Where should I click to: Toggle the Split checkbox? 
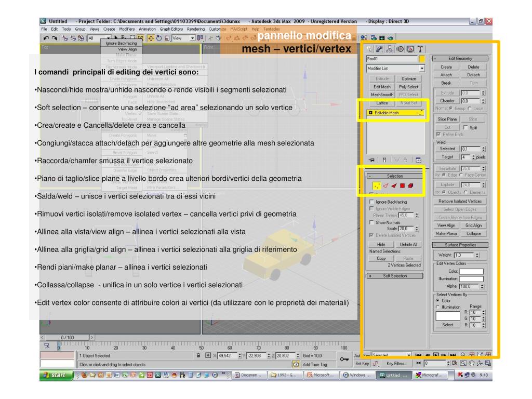point(465,128)
